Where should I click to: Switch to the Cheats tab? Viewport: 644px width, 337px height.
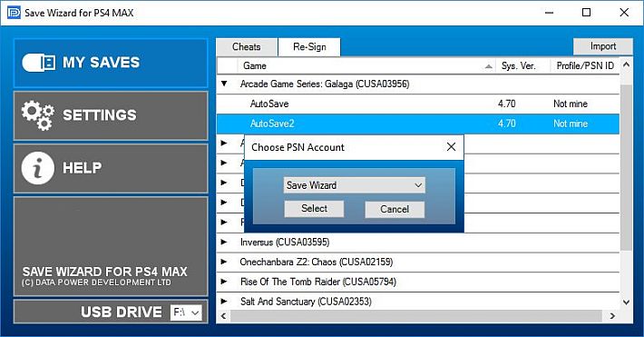[x=247, y=47]
